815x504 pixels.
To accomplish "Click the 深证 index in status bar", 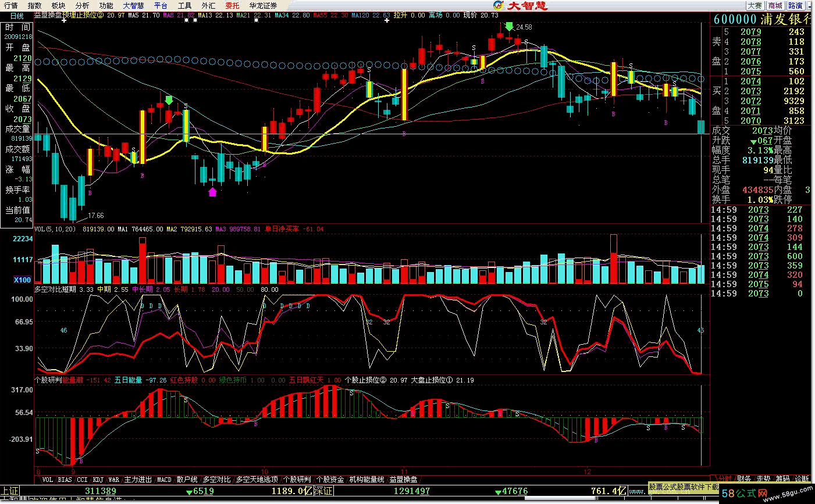I will coord(323,491).
